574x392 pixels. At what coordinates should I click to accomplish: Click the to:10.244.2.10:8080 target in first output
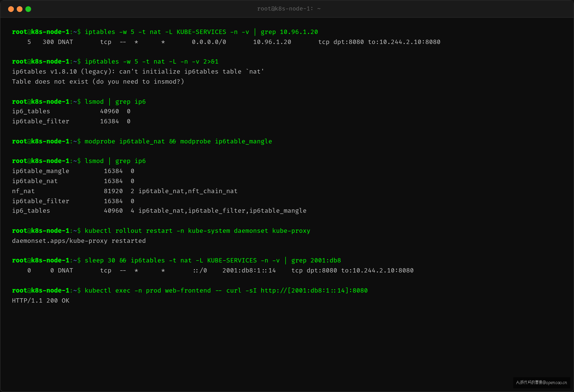click(404, 42)
